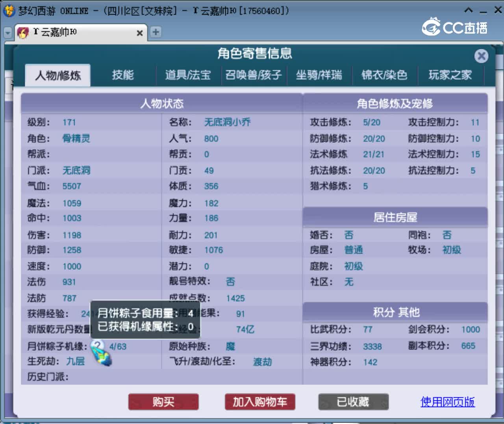This screenshot has width=504, height=424.
Task: Click the 月饼粽子机缘 value 4/63
Action: pos(118,347)
